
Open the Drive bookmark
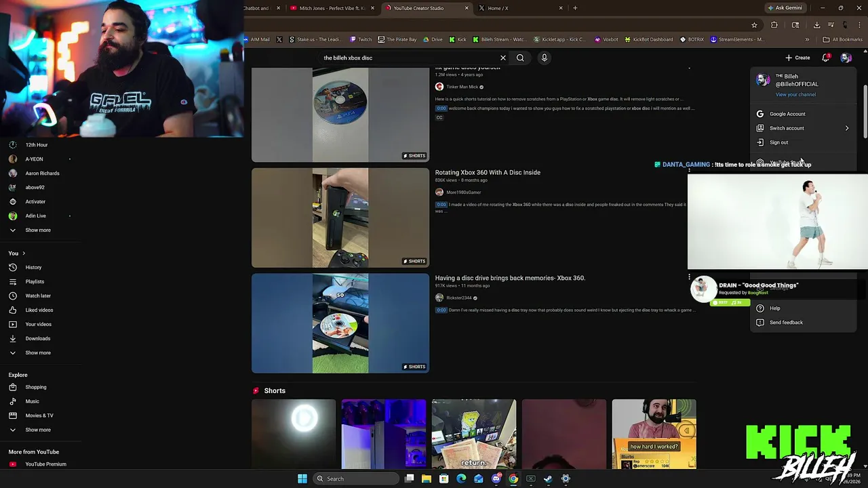click(x=433, y=39)
